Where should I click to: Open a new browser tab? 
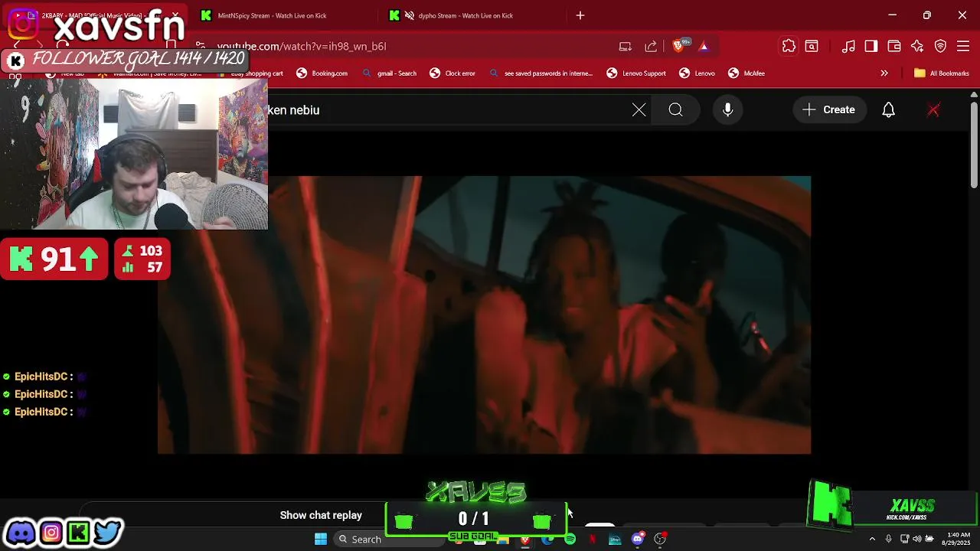(x=580, y=15)
